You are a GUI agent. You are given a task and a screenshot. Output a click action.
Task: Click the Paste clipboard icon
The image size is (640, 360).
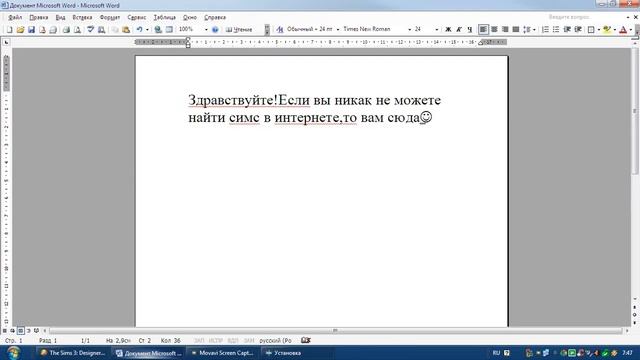126,29
